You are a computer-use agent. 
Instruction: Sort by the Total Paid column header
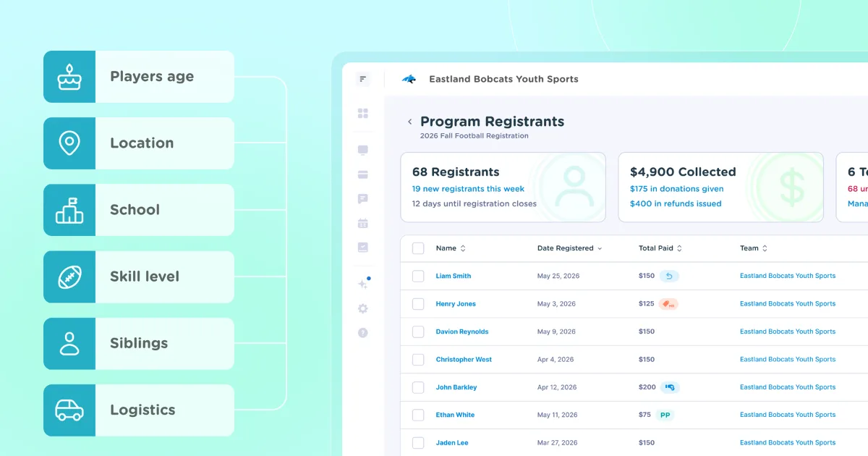click(x=660, y=248)
